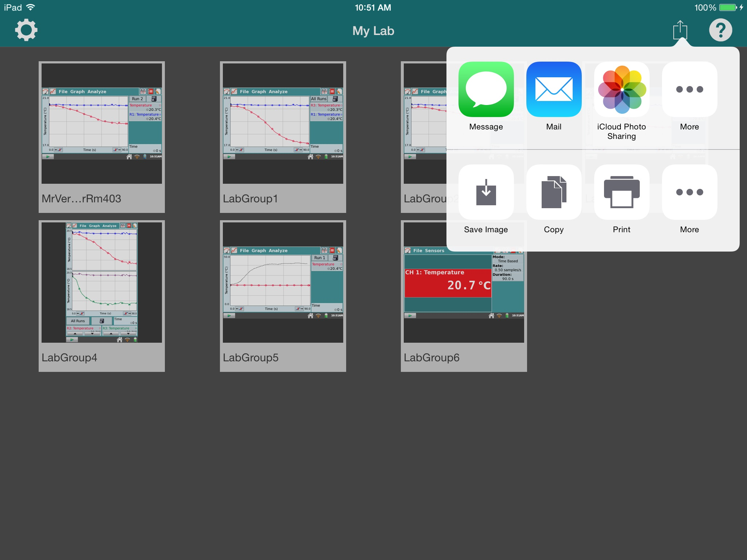This screenshot has height=560, width=747.
Task: Tap the partially hidden LabGroup2 thumbnail
Action: [425, 124]
